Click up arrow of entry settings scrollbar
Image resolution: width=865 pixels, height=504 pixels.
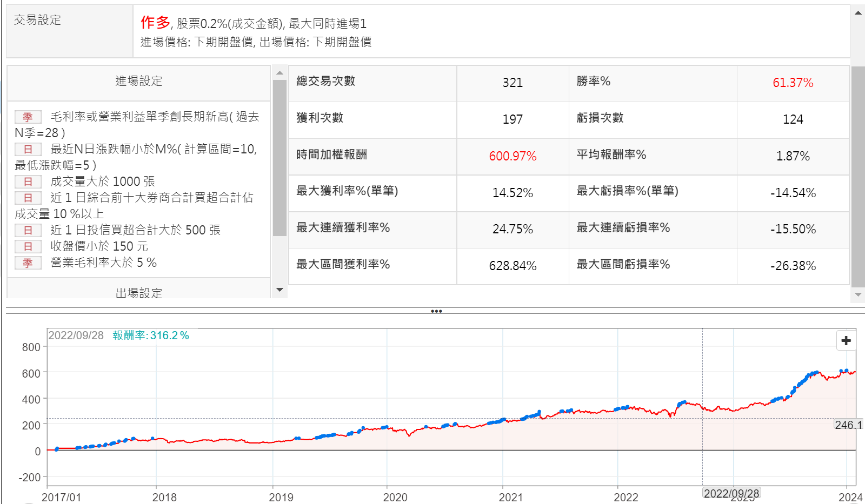tap(280, 73)
